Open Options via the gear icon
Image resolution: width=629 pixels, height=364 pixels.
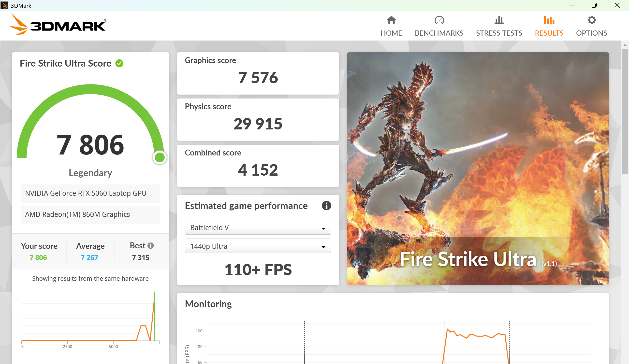pos(591,20)
